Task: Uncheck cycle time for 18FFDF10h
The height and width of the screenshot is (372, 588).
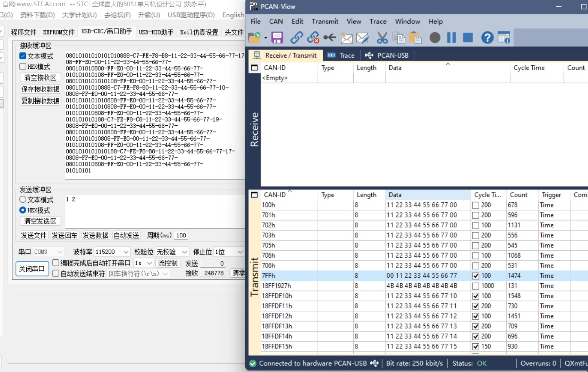Action: [476, 296]
